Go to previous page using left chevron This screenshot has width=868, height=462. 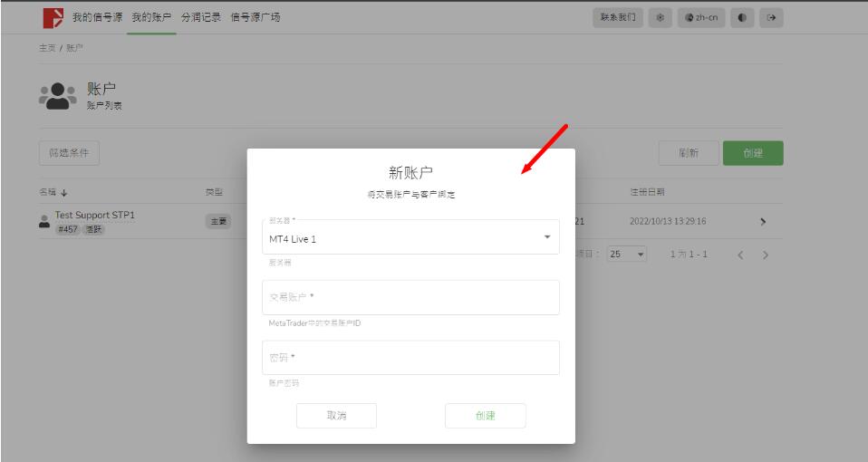point(740,255)
